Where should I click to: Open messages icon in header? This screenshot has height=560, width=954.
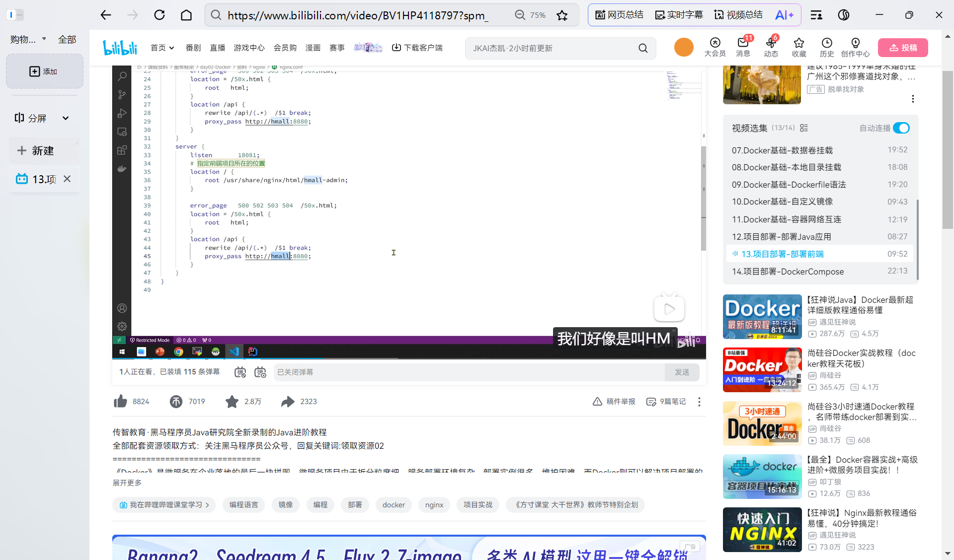coord(743,43)
